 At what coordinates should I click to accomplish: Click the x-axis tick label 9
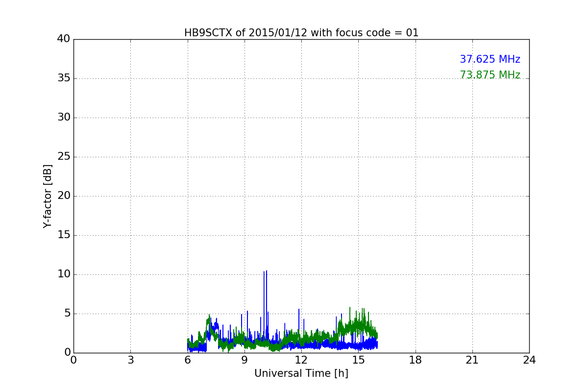245,360
